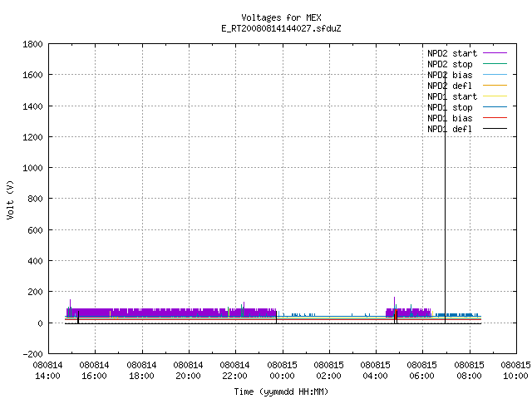Click the 'NPD2 defl' legend label
This screenshot has width=532, height=399.
450,86
